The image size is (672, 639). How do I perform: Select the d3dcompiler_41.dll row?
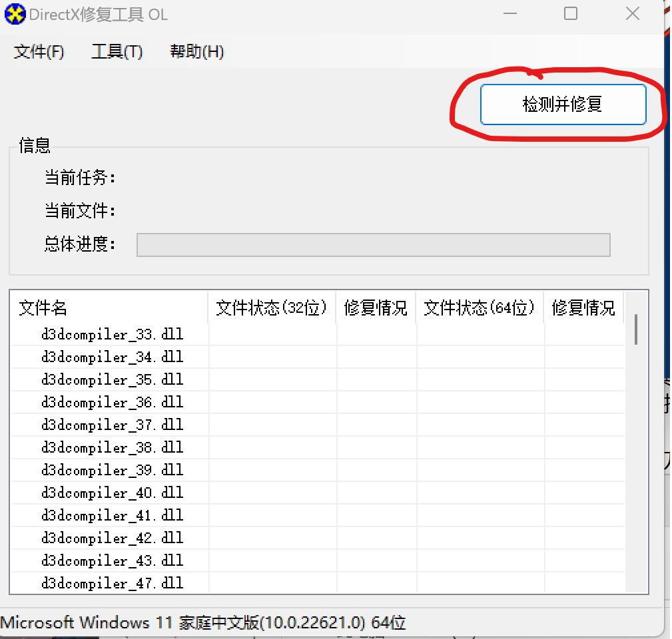pyautogui.click(x=317, y=516)
